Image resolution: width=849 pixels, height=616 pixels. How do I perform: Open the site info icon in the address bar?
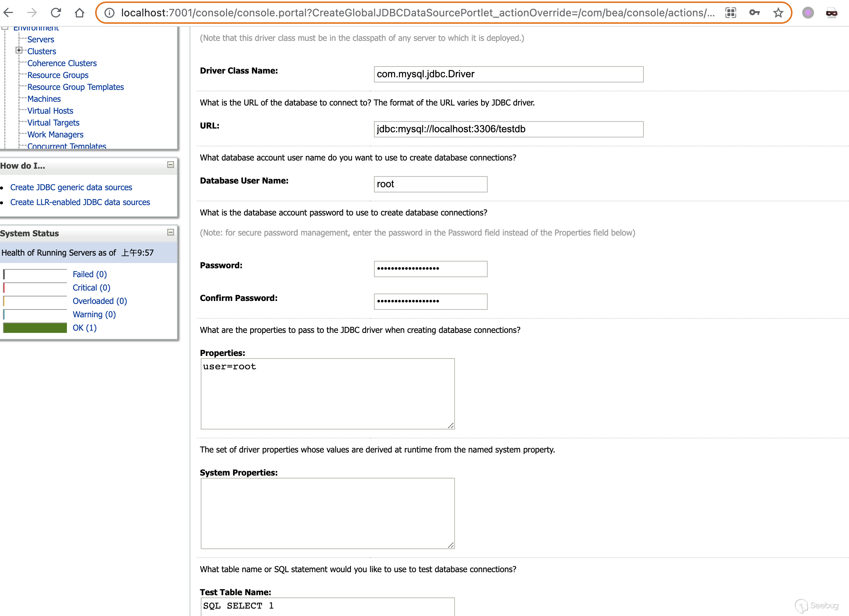[109, 13]
